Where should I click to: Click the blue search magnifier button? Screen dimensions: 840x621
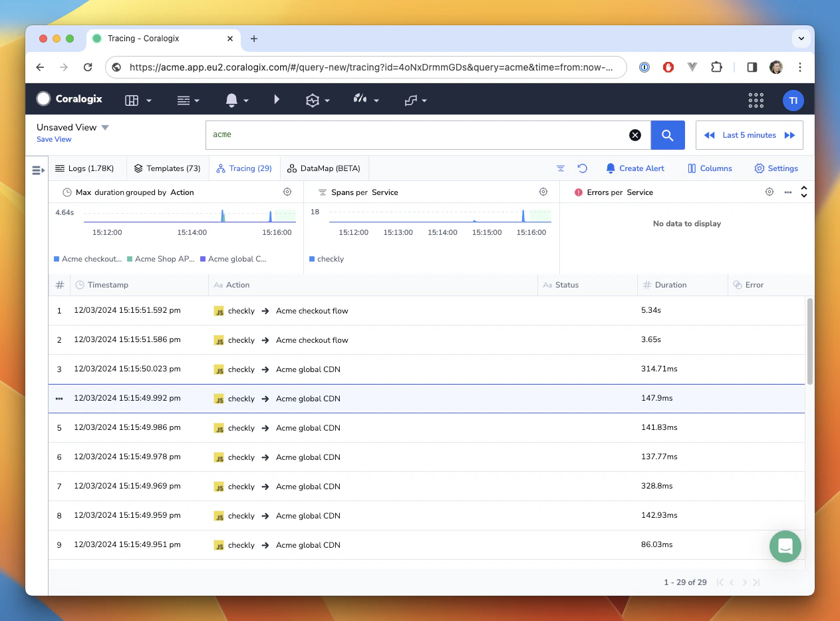[x=668, y=135]
